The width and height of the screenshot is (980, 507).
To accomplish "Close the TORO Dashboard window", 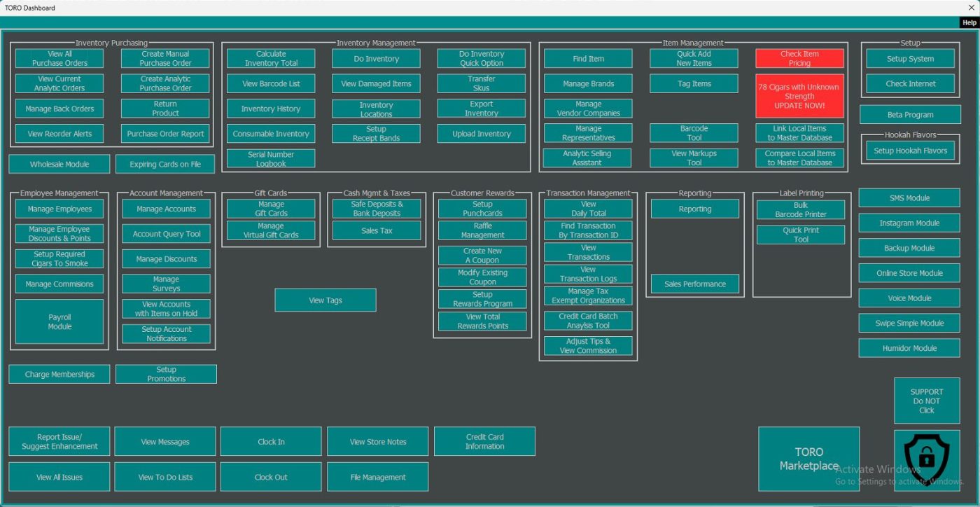I will [x=971, y=8].
